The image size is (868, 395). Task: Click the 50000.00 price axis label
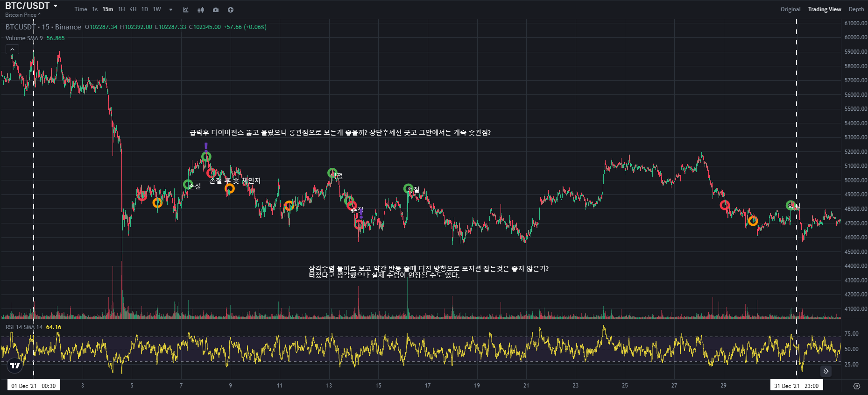coord(856,180)
